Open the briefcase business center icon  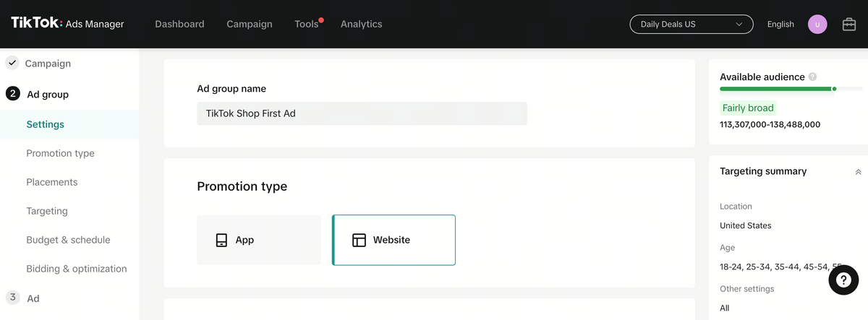(849, 25)
